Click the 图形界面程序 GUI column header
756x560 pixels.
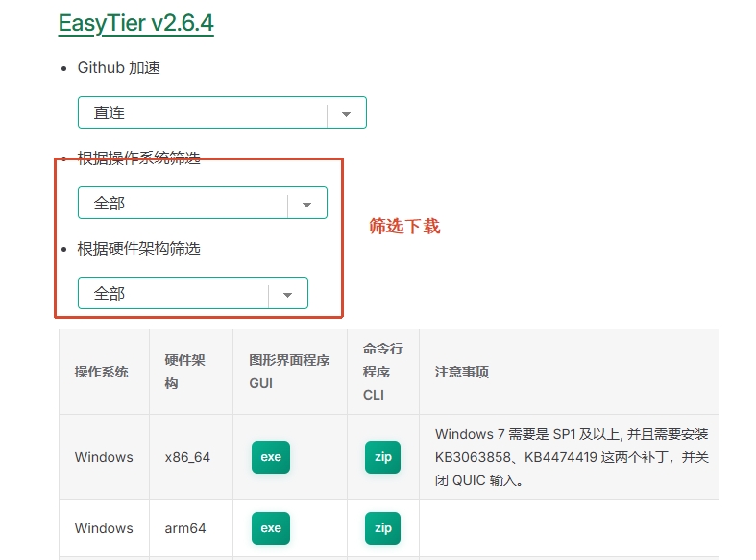click(x=289, y=372)
